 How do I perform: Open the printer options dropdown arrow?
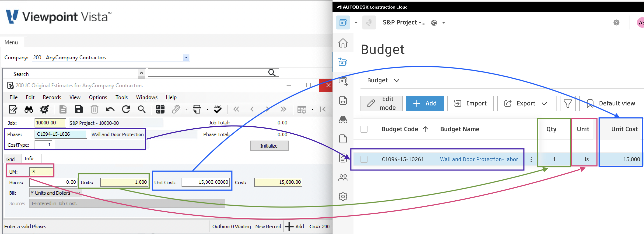pos(207,110)
